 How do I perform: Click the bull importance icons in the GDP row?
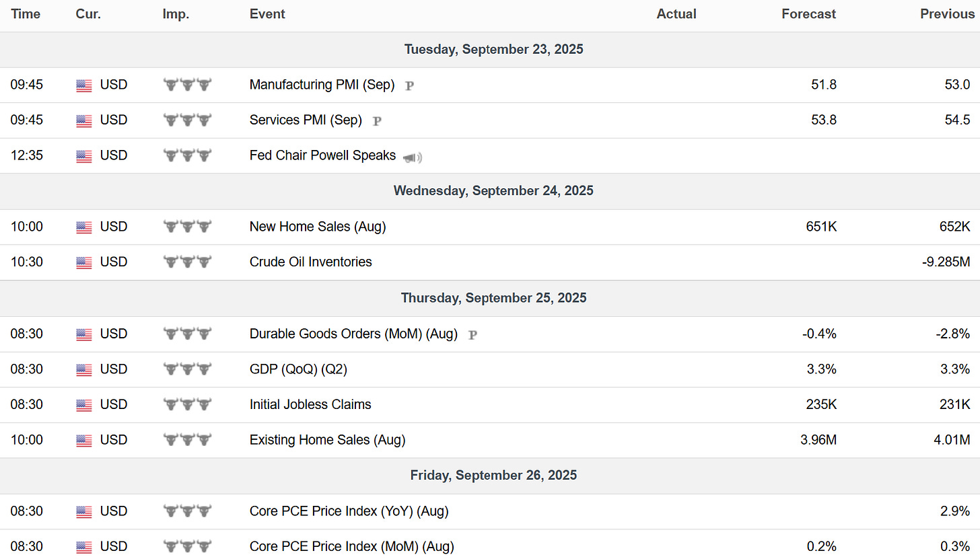click(x=187, y=369)
